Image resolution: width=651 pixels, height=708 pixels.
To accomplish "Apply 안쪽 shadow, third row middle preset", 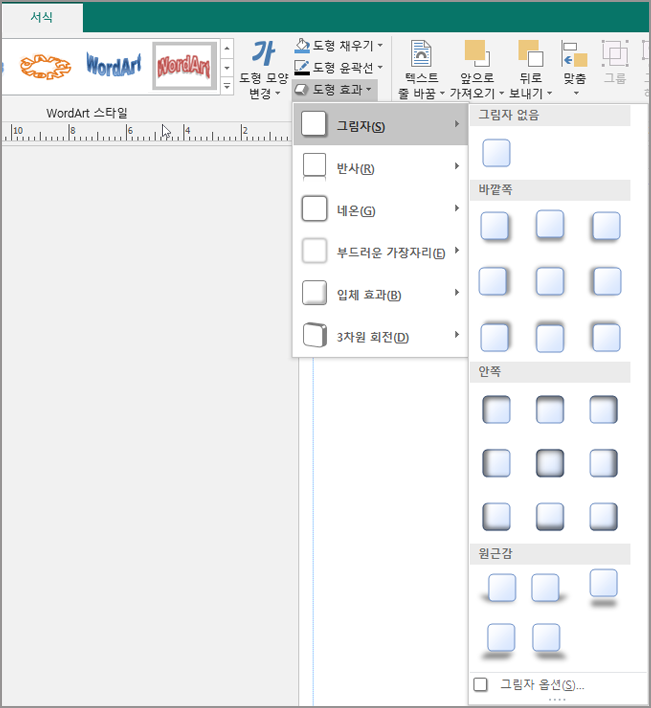I will [550, 517].
